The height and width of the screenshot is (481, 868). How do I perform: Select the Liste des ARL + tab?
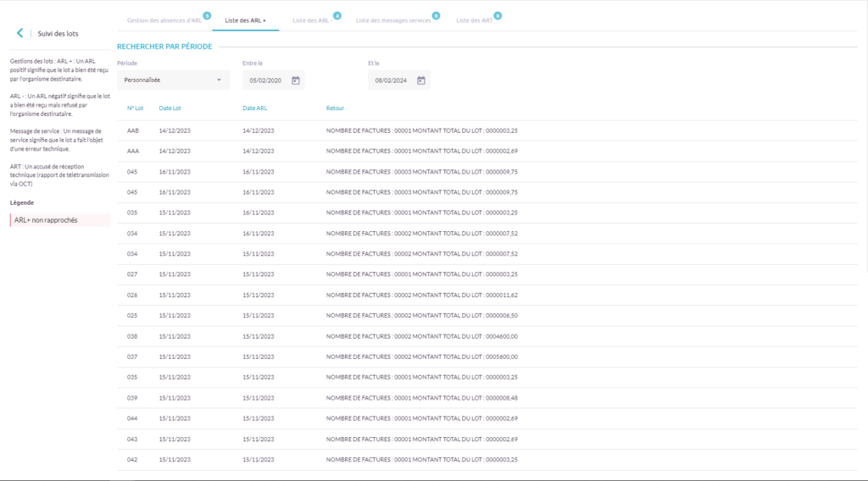coord(245,19)
